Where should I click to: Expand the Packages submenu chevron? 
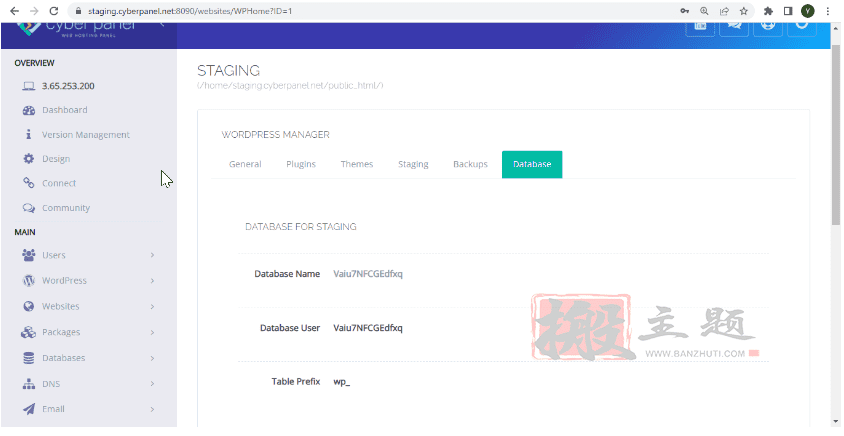point(152,332)
